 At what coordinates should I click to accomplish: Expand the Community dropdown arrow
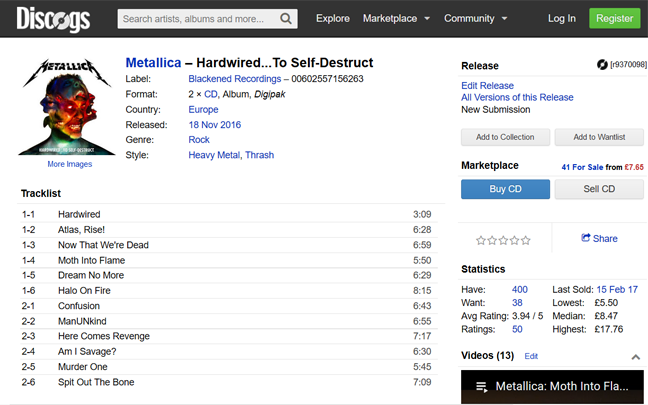pos(504,19)
